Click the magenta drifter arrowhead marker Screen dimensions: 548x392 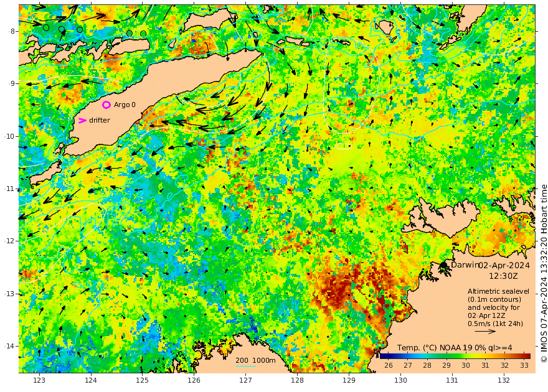[x=82, y=121]
